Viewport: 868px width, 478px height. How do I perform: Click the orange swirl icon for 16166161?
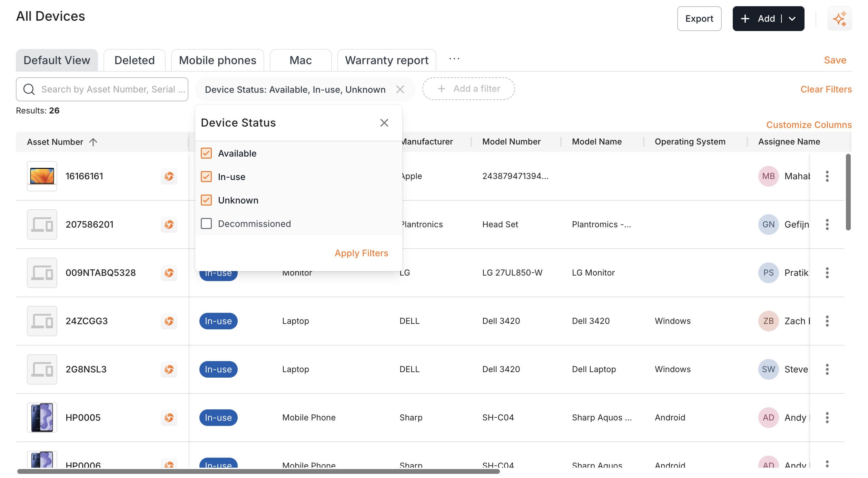(169, 176)
